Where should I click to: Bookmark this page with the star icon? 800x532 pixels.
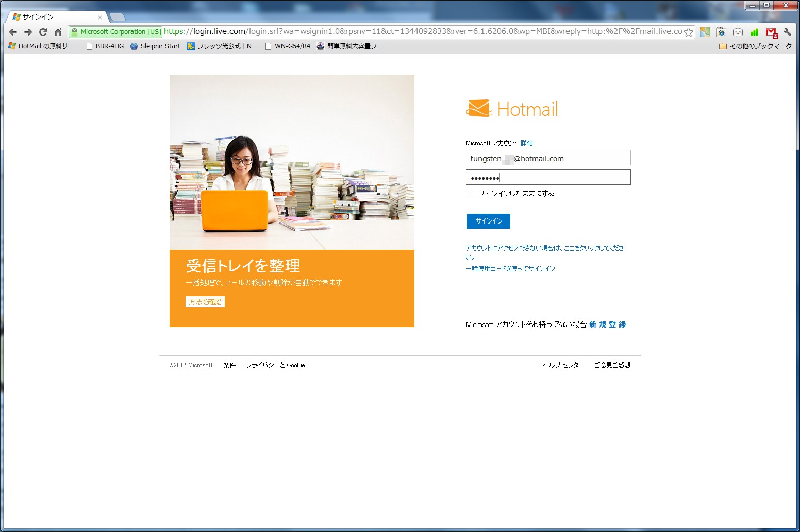(x=689, y=32)
